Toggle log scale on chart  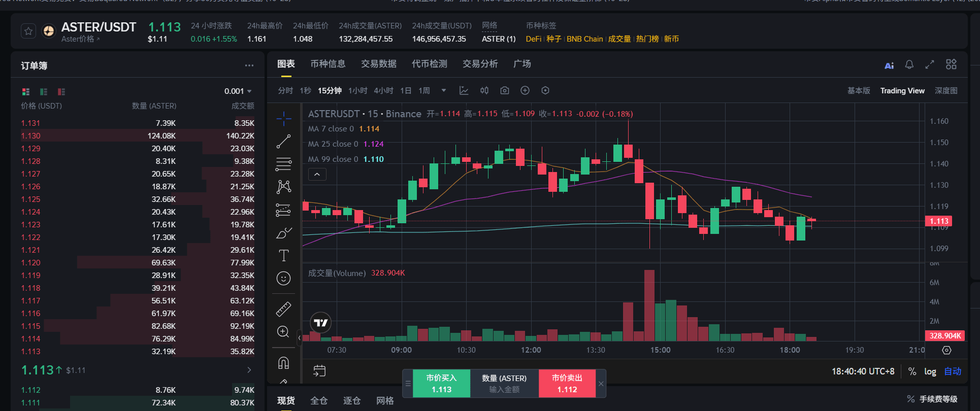click(x=930, y=371)
